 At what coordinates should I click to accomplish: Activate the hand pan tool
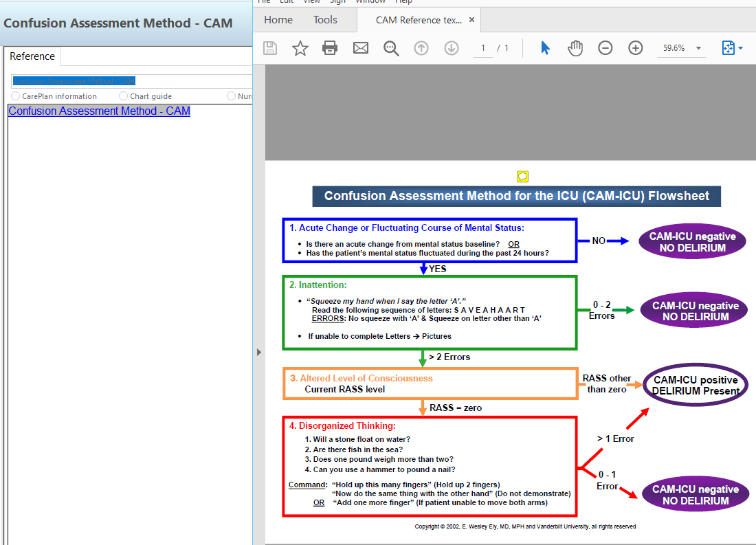coord(575,48)
